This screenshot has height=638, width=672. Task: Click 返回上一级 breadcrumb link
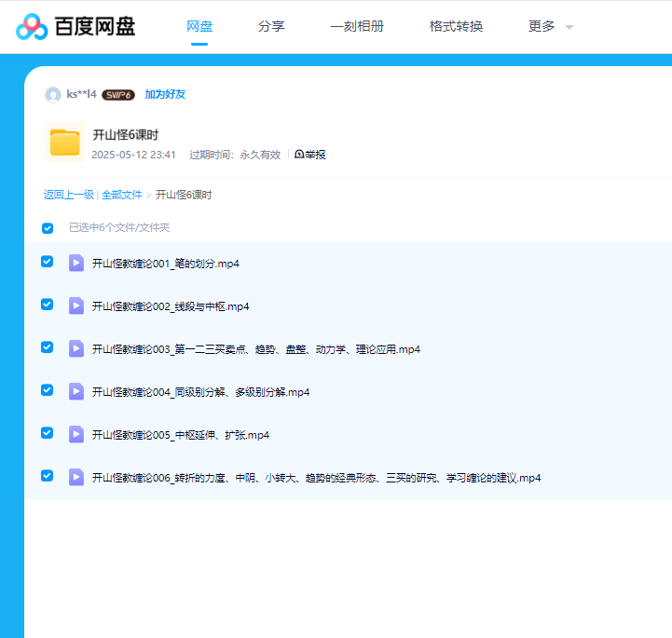coord(68,195)
